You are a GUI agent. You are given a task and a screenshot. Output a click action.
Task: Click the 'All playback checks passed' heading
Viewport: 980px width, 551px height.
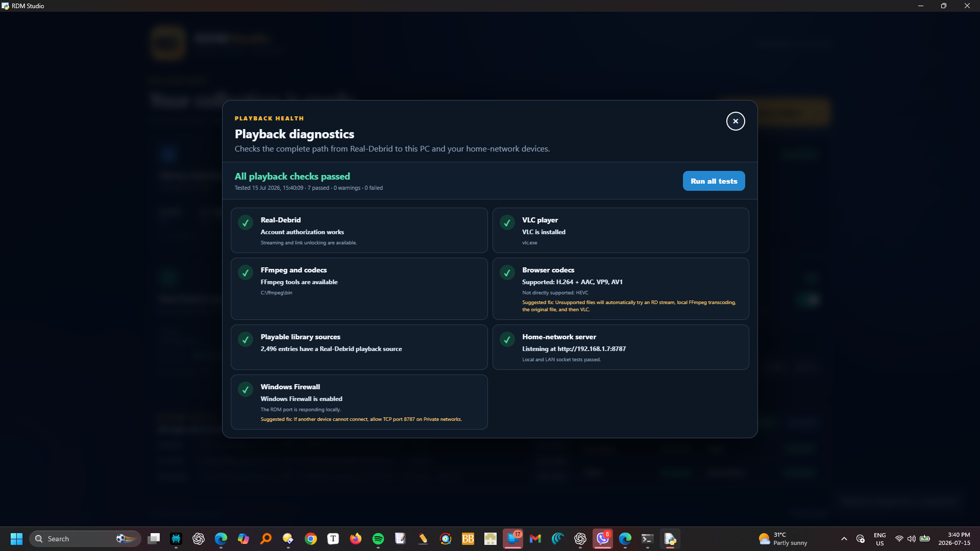click(x=292, y=177)
